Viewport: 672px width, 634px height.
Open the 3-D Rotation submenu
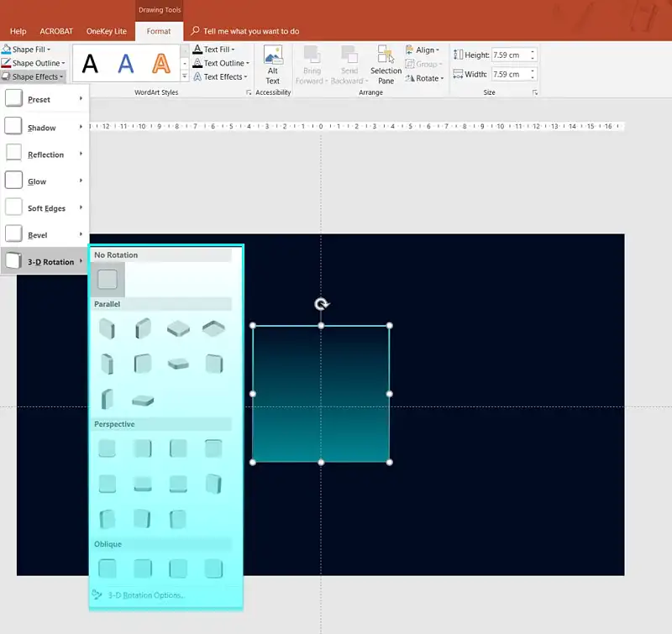point(45,261)
